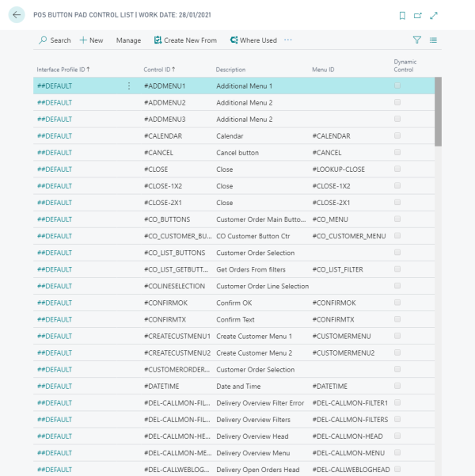Open the Manage menu
475x476 pixels.
click(x=128, y=40)
